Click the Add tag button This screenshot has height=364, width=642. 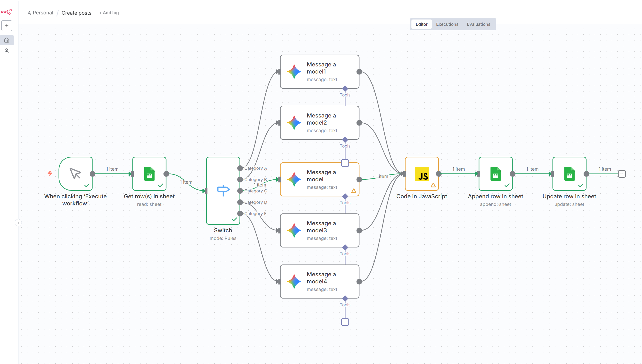click(x=109, y=13)
